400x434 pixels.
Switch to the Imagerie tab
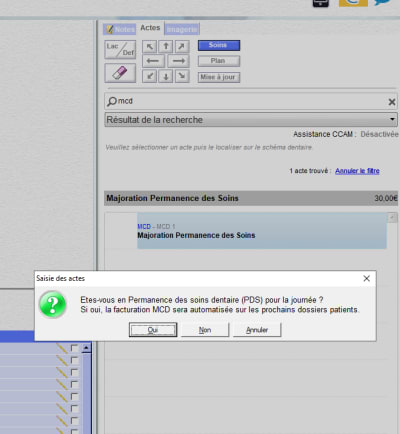click(x=182, y=29)
